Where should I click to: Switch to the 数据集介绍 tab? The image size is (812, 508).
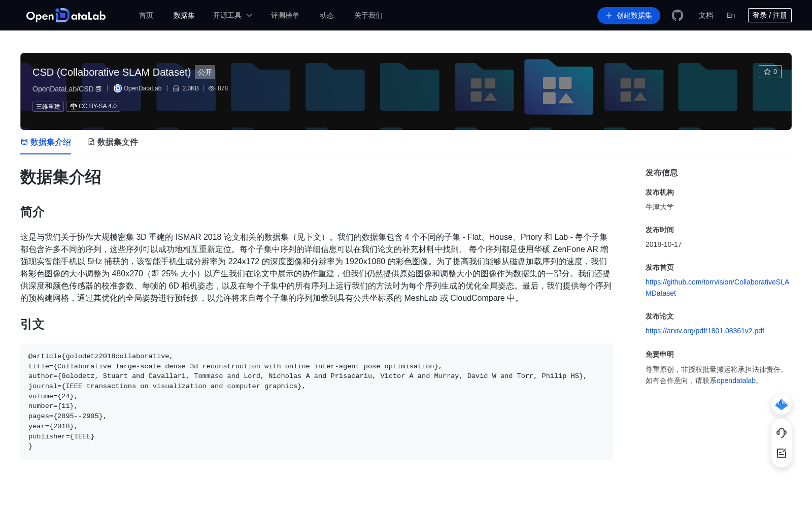click(46, 142)
